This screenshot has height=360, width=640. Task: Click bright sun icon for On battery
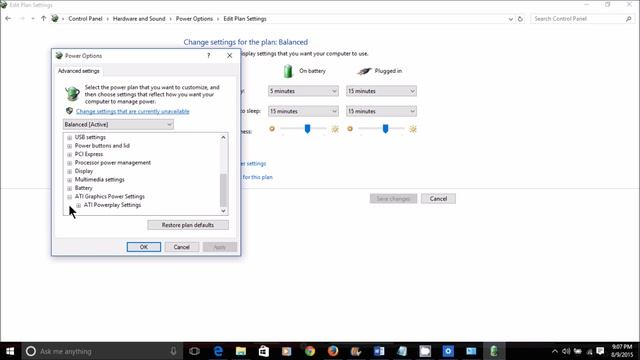(x=335, y=129)
